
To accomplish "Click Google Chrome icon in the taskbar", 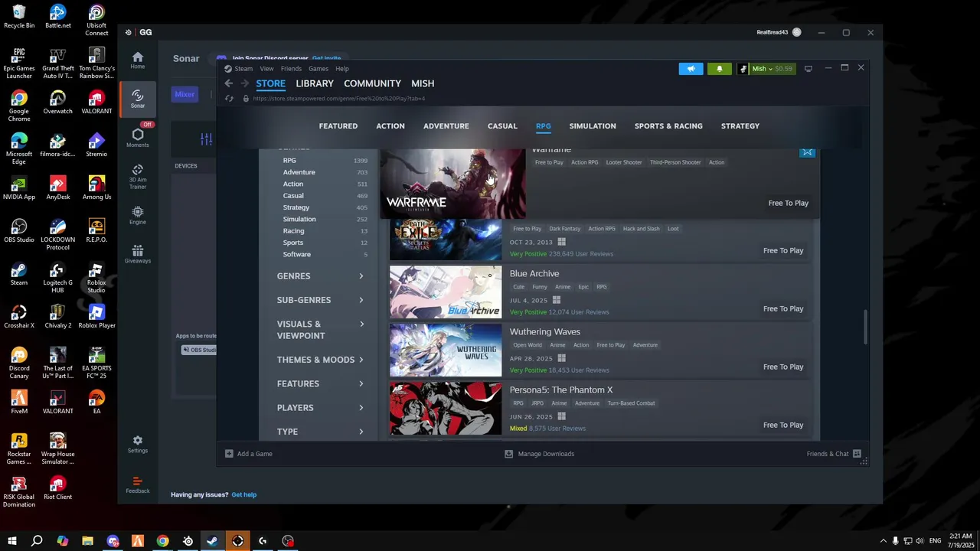I will 162,541.
